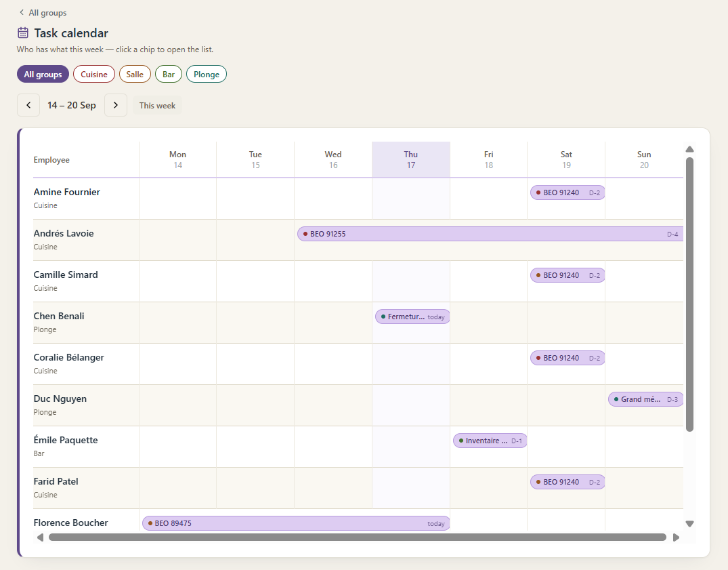Select the name Duc Nguyen
728x570 pixels.
tap(60, 399)
